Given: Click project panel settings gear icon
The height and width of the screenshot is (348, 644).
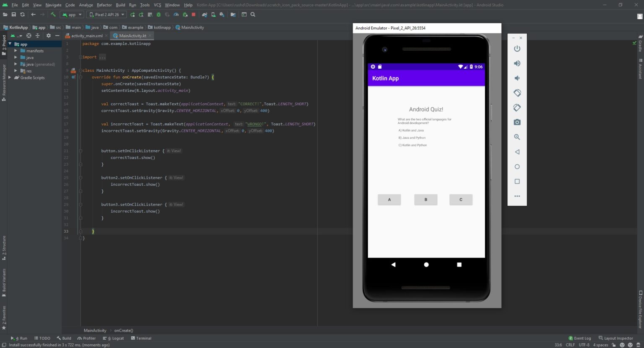Looking at the screenshot, I should coord(48,36).
